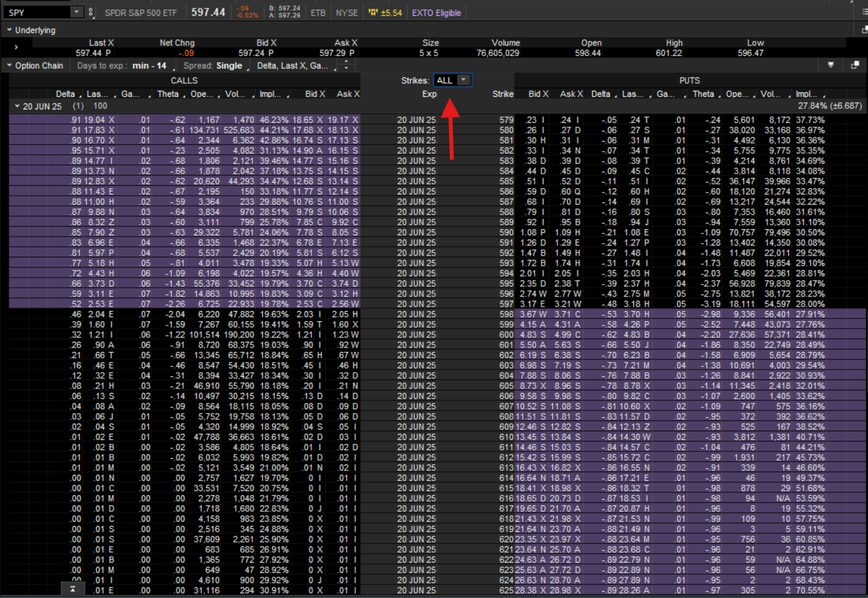Click the 605 strike cell

(506, 386)
